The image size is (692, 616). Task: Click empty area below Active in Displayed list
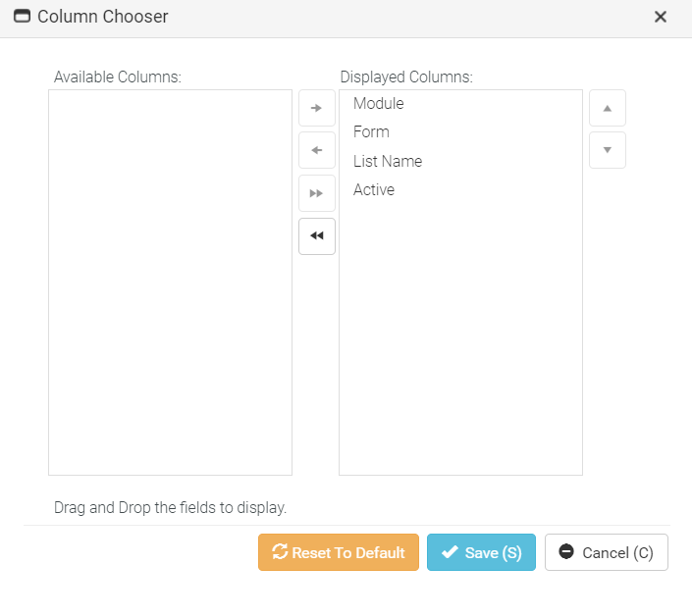click(x=459, y=334)
